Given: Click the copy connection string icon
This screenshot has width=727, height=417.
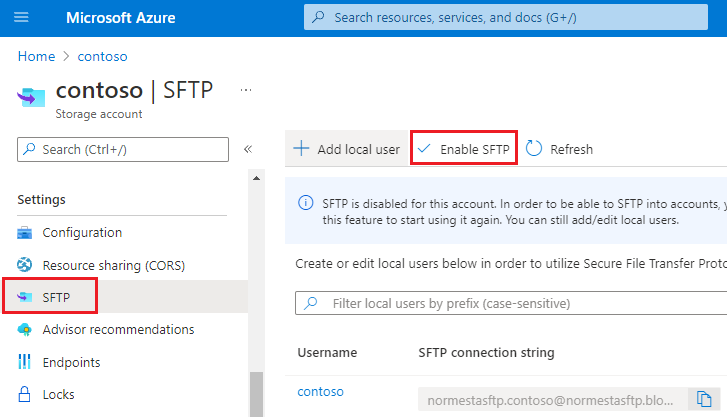Looking at the screenshot, I should [704, 397].
